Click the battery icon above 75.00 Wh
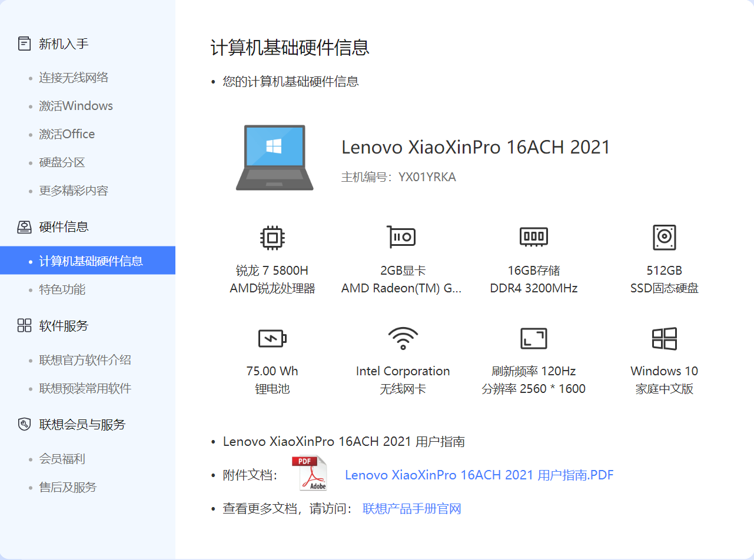 point(273,338)
